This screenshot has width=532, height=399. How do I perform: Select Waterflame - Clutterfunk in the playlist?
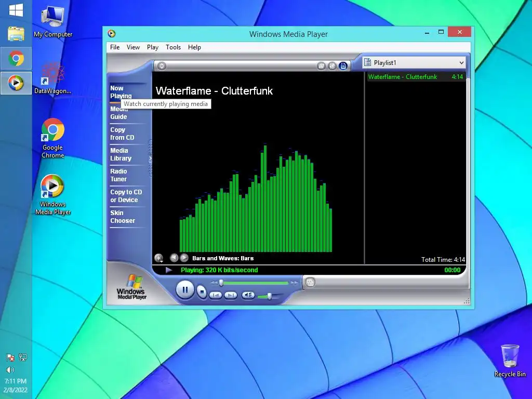pyautogui.click(x=415, y=77)
